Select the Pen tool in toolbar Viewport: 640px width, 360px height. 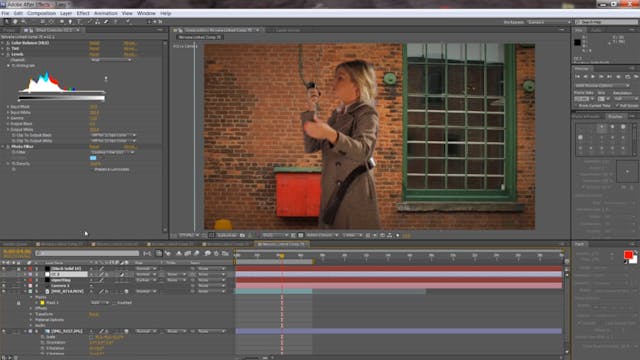(x=70, y=22)
